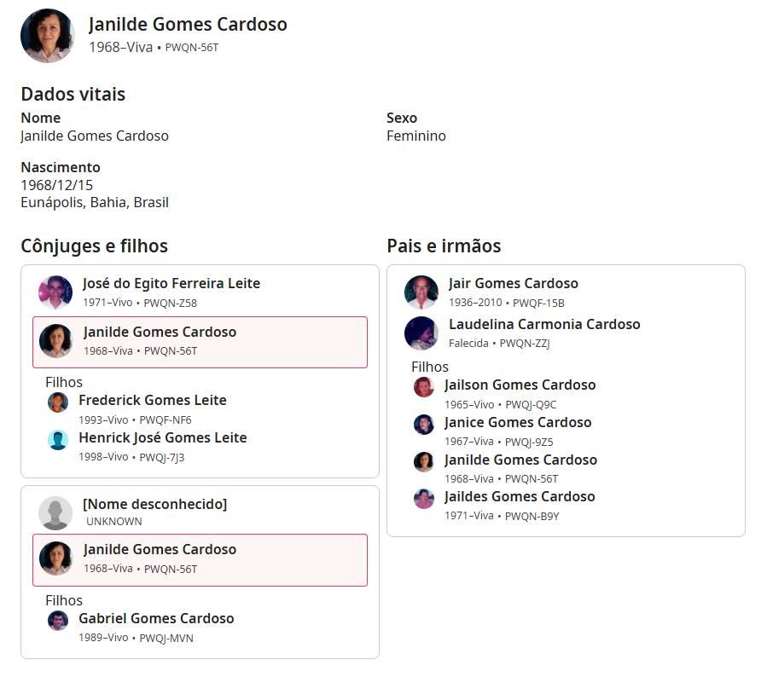This screenshot has height=700, width=767.
Task: Click Janilde's large profile photo in the header
Action: point(47,36)
